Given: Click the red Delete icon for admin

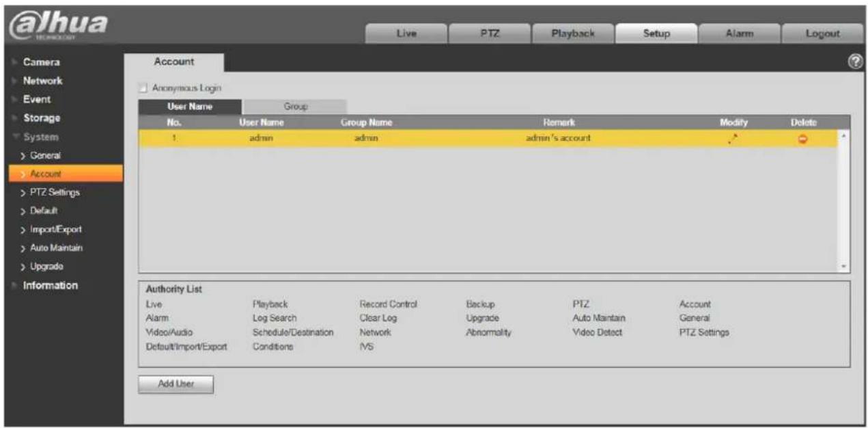Looking at the screenshot, I should [x=803, y=139].
